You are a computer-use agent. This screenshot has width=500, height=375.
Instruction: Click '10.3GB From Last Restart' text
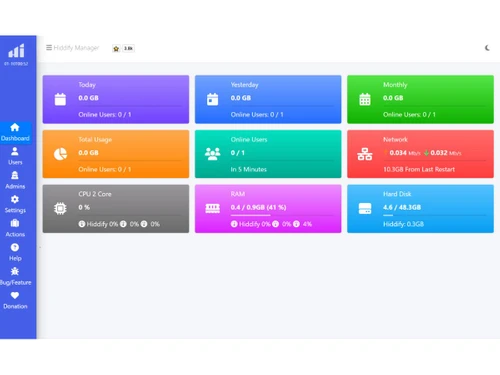419,169
